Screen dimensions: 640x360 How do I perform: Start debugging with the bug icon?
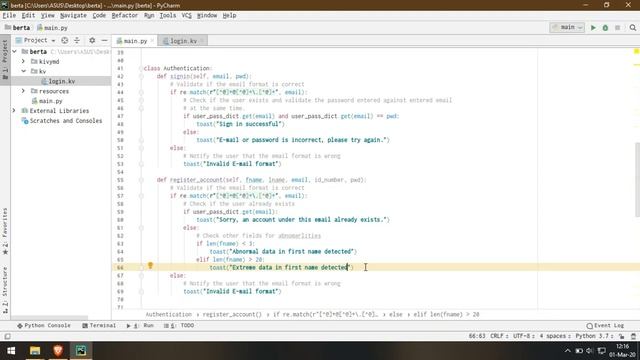point(605,28)
